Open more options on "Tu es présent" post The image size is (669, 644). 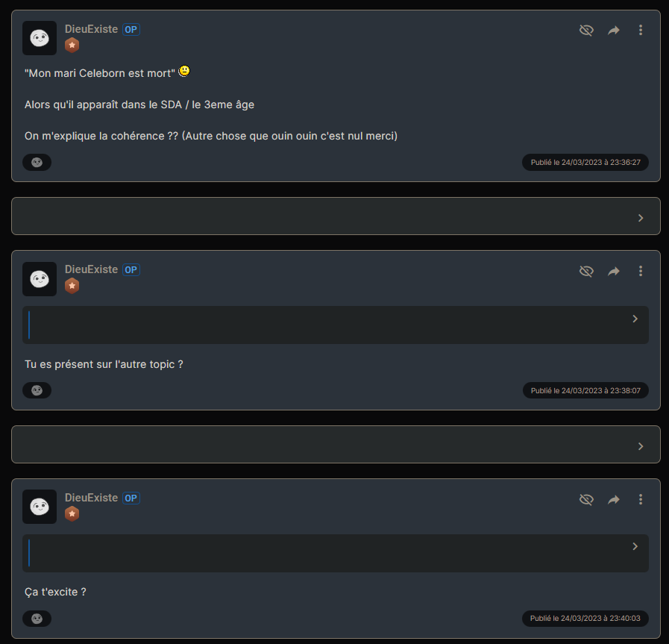pos(641,272)
